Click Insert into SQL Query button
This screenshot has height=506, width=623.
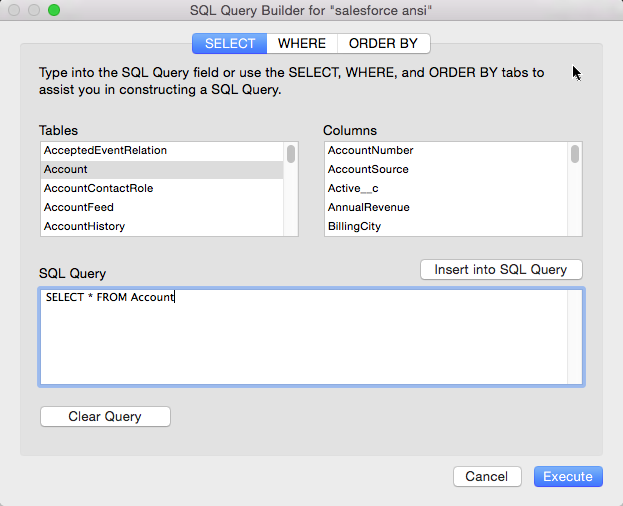point(501,270)
